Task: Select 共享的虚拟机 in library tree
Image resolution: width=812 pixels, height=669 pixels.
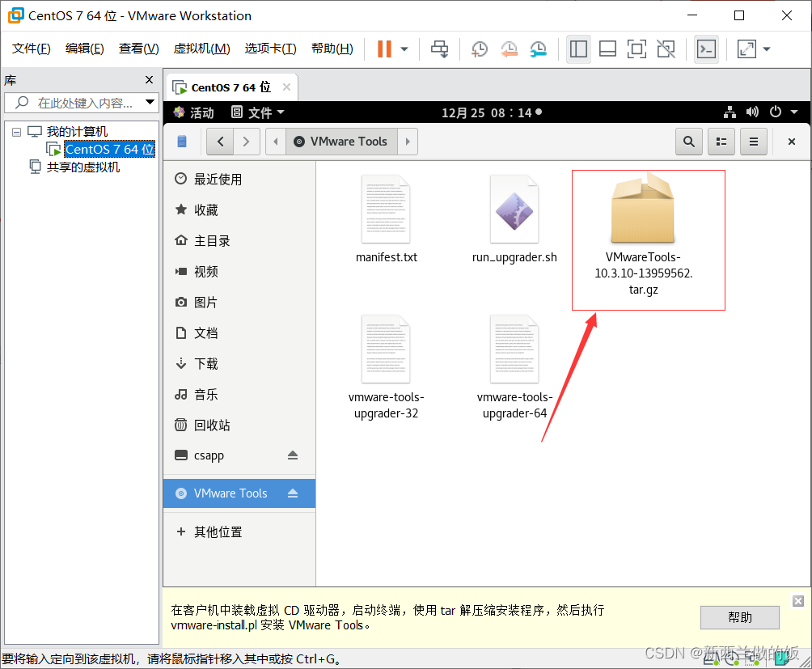Action: click(x=82, y=167)
